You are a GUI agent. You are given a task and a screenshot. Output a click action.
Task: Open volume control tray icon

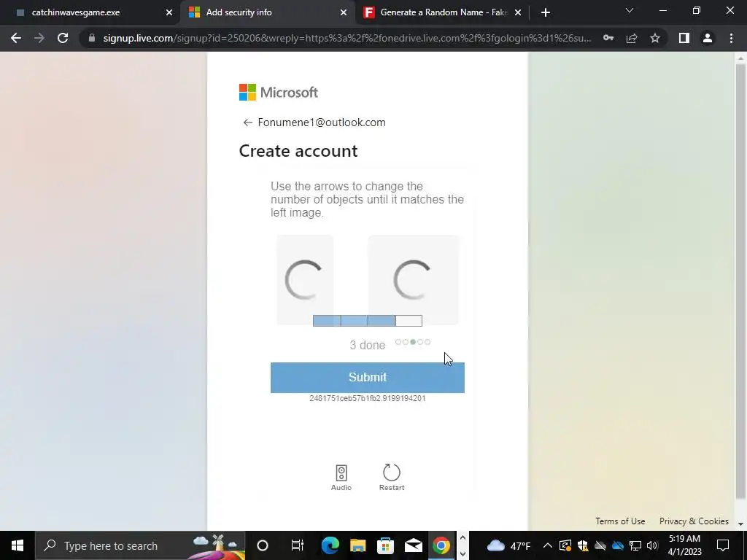[653, 545]
